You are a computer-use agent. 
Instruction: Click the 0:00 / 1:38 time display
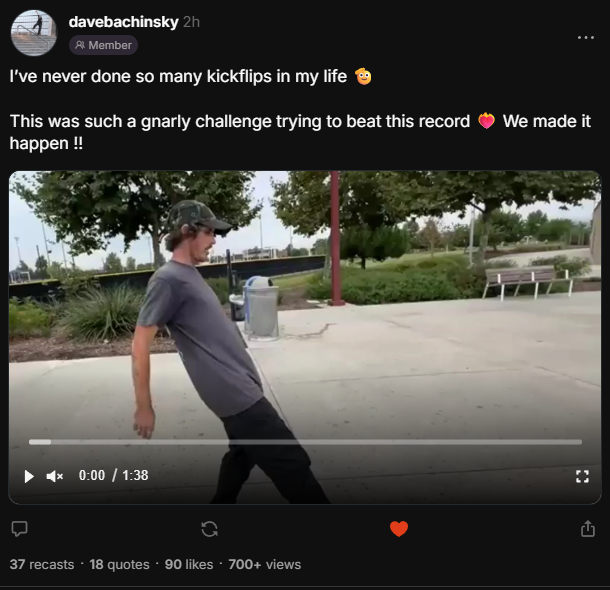coord(113,476)
